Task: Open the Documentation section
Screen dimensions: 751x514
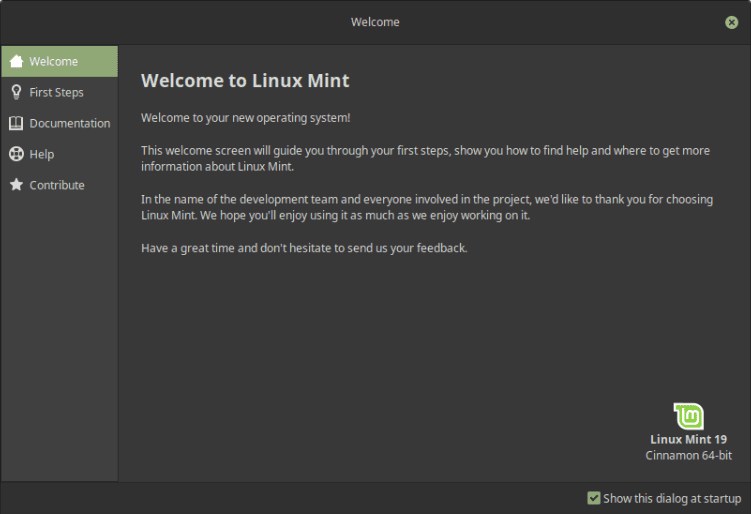Action: (59, 123)
